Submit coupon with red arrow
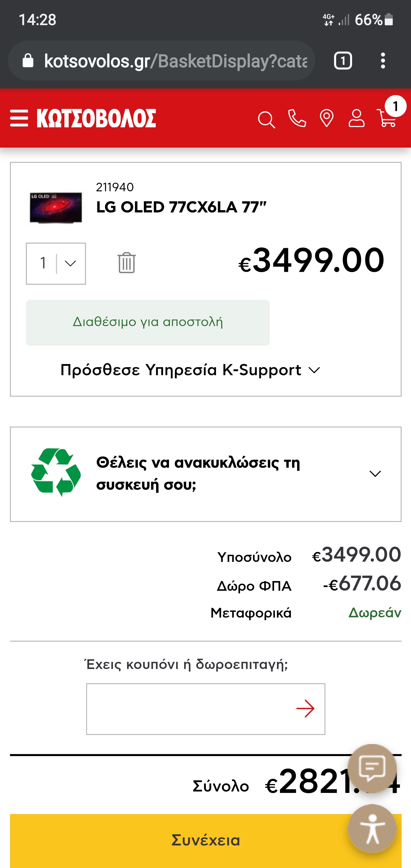This screenshot has width=411, height=868. click(x=305, y=709)
